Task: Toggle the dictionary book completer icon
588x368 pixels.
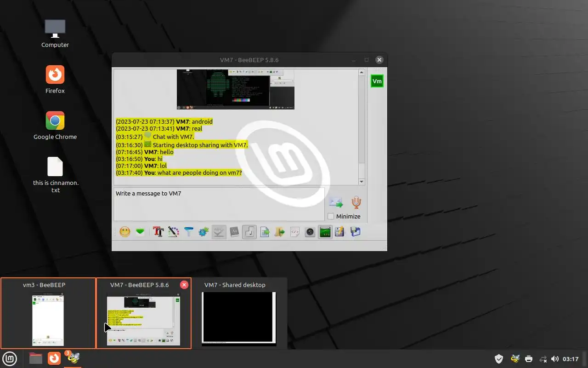Action: [234, 232]
